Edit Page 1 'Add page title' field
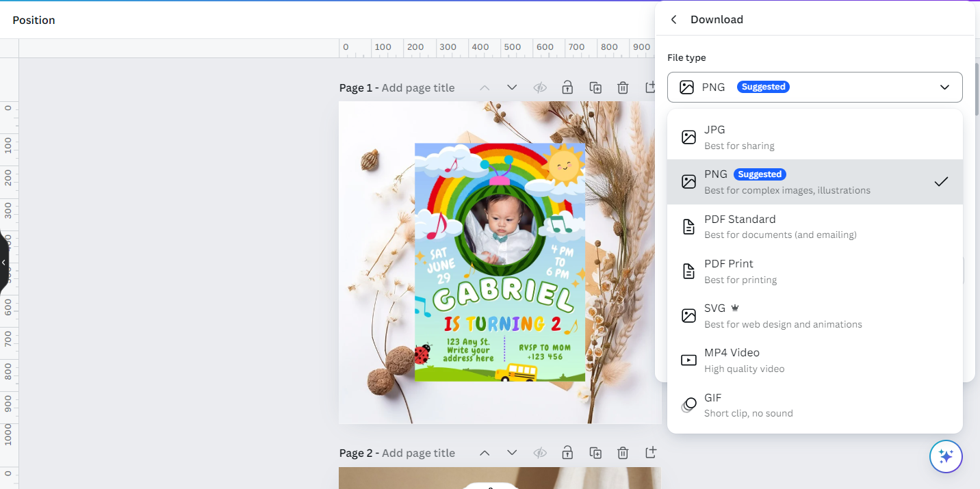This screenshot has height=489, width=980. click(x=418, y=88)
